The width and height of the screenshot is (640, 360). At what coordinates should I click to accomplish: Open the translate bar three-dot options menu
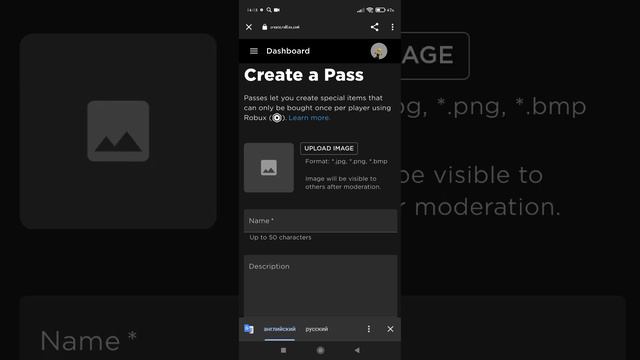[x=369, y=329]
